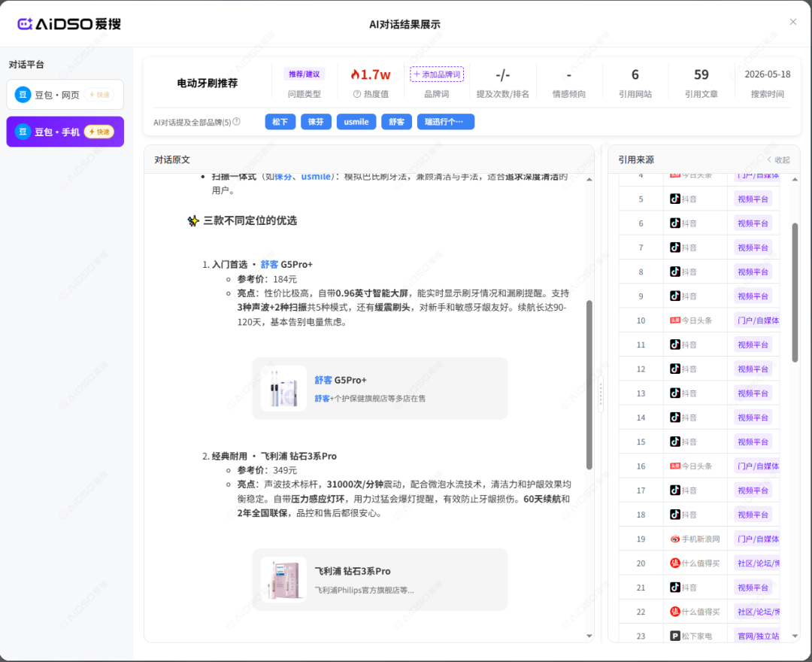Click help icon beside AI对话提及全部品牌
Image resolution: width=812 pixels, height=662 pixels.
[237, 122]
